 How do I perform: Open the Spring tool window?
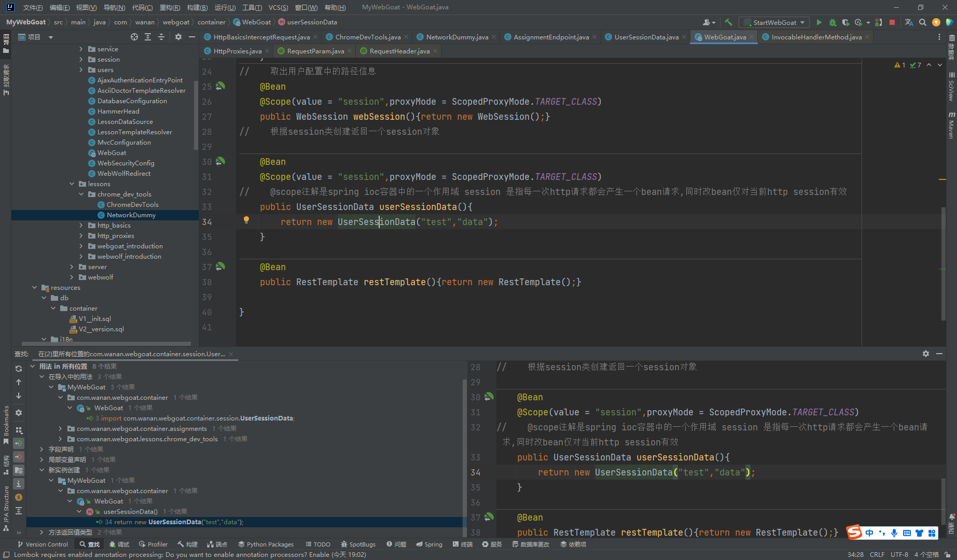pos(429,544)
